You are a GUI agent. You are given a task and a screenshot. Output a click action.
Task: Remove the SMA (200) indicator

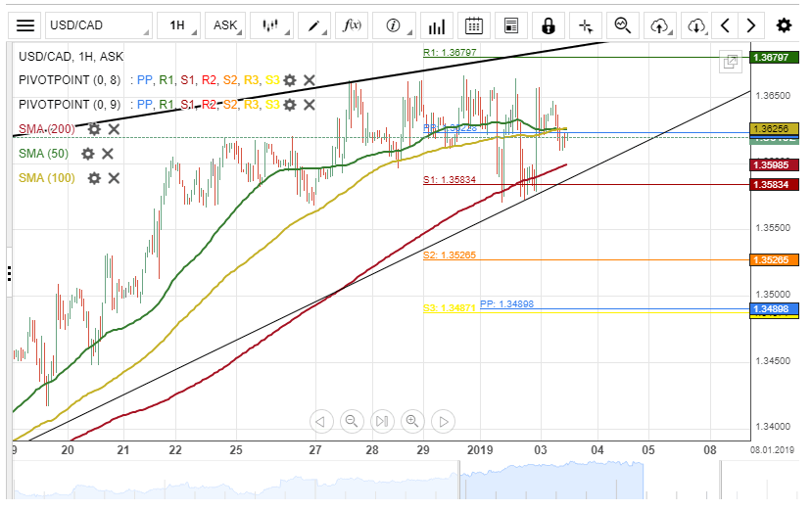point(114,129)
